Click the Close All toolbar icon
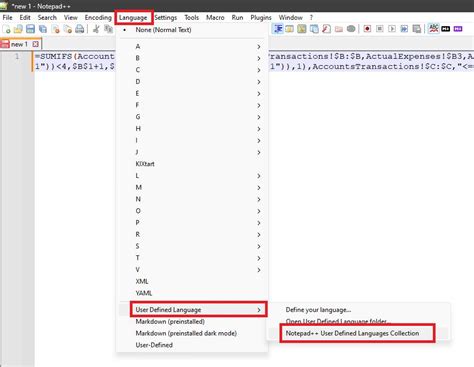474x367 pixels. point(68,29)
